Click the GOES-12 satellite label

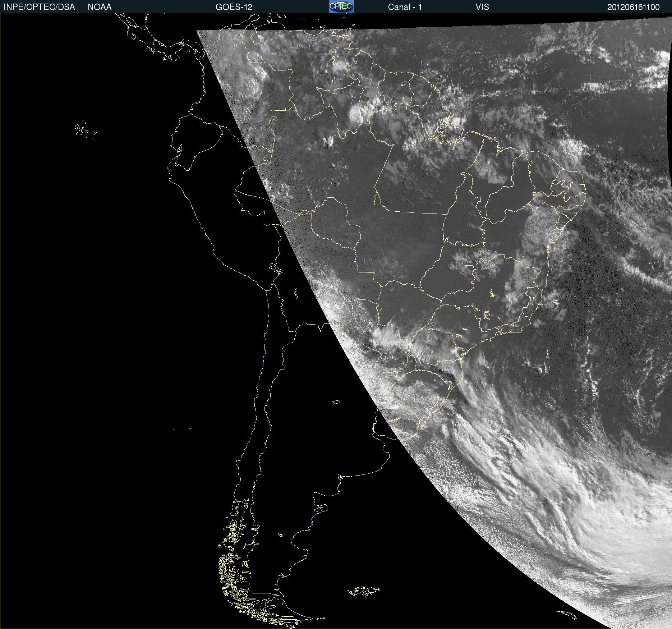[234, 7]
